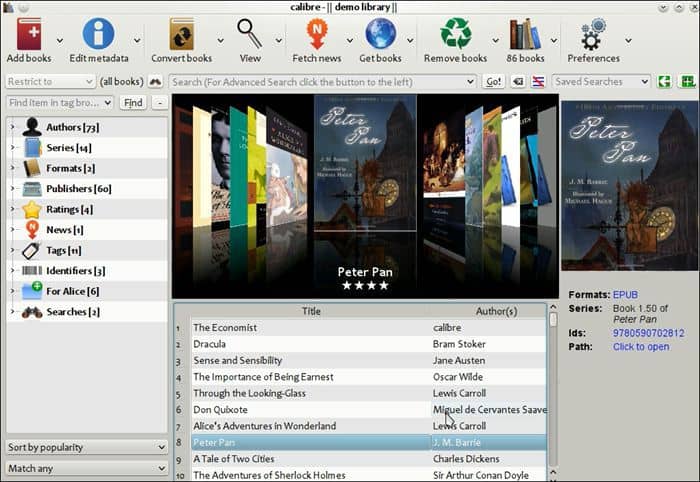Select 'Sense and Sensibility' row
This screenshot has width=700, height=482.
(x=369, y=361)
